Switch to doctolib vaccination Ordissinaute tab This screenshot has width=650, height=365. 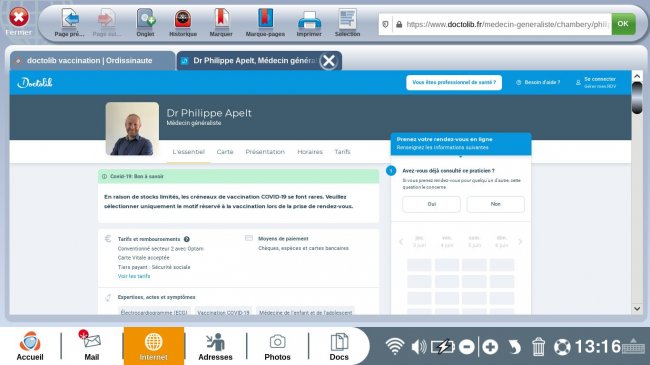click(93, 61)
